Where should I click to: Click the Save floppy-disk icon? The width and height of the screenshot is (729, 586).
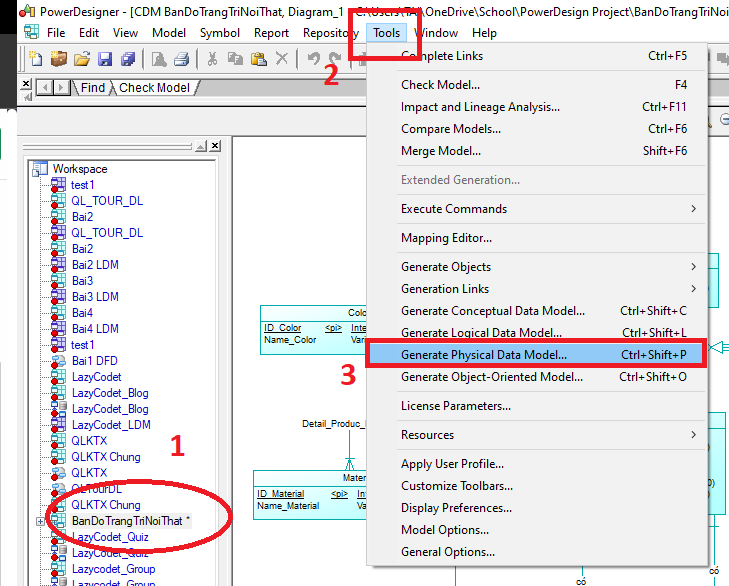(105, 59)
